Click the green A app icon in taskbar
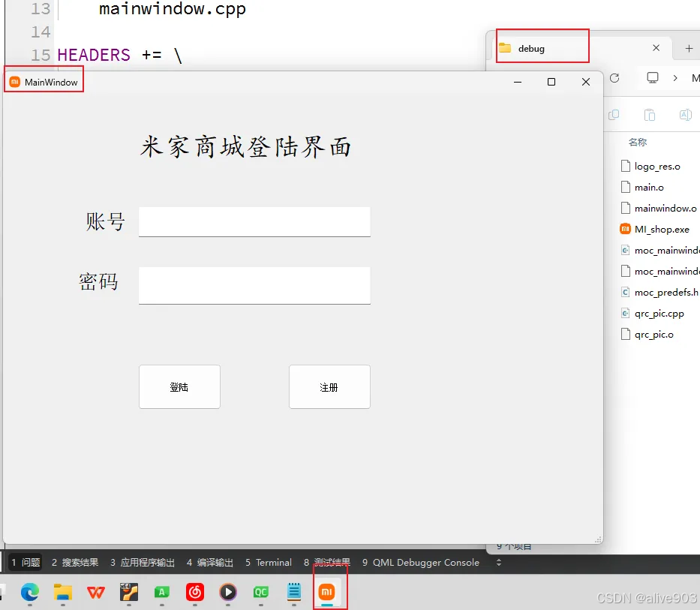This screenshot has height=610, width=700. [x=162, y=592]
